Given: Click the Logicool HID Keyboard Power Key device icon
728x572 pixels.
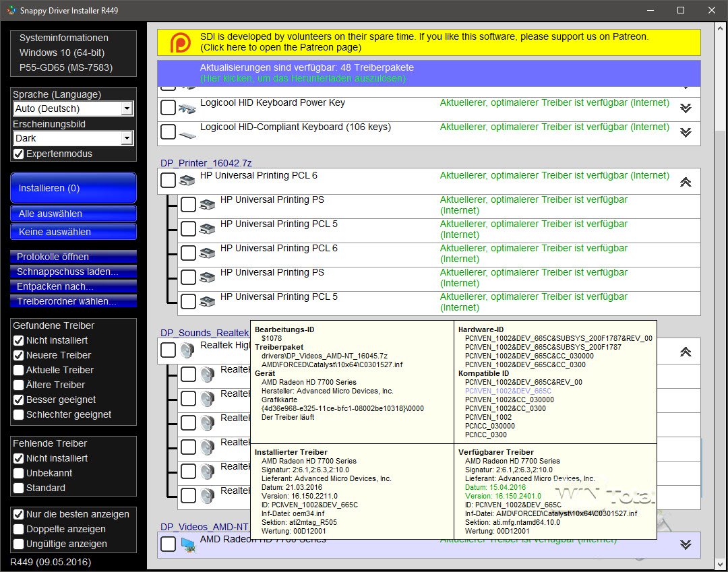Looking at the screenshot, I should tap(188, 108).
